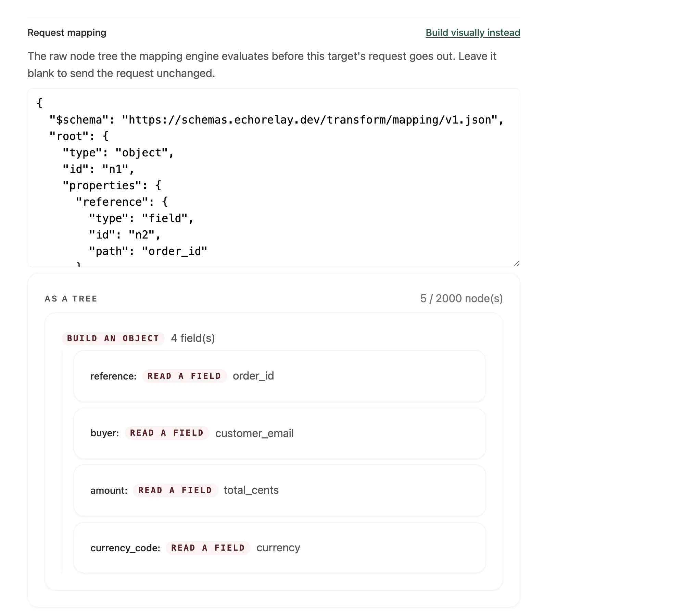Click the '"id": "n2"' JSON line
The image size is (682, 616).
pyautogui.click(x=125, y=235)
